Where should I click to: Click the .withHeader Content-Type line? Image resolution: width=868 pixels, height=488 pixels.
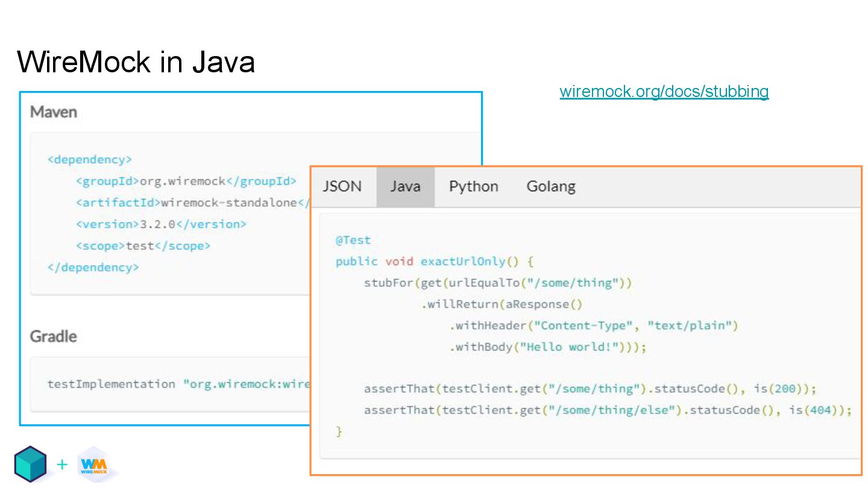594,325
